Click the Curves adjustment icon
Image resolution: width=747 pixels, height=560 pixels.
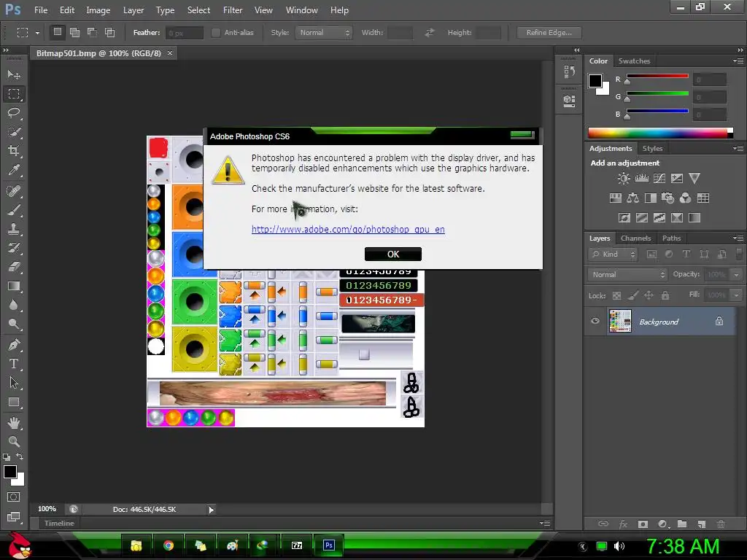(x=659, y=179)
